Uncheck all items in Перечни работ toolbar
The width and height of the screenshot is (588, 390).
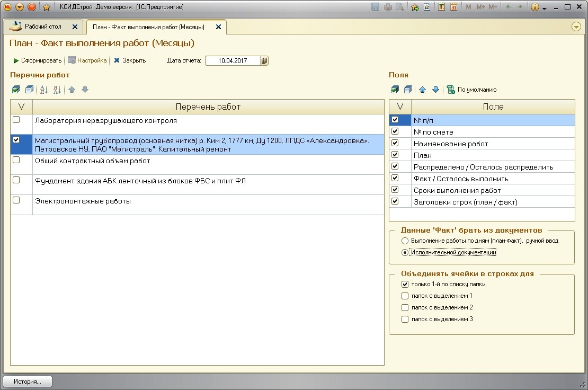click(x=29, y=90)
